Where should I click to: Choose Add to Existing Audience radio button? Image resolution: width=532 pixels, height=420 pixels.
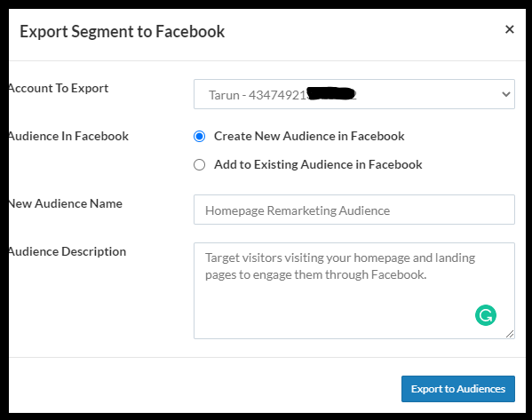tap(199, 165)
